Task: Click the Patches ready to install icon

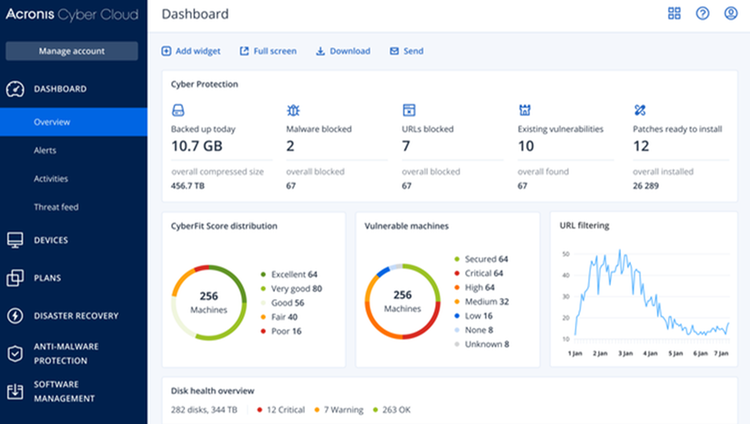Action: [640, 110]
